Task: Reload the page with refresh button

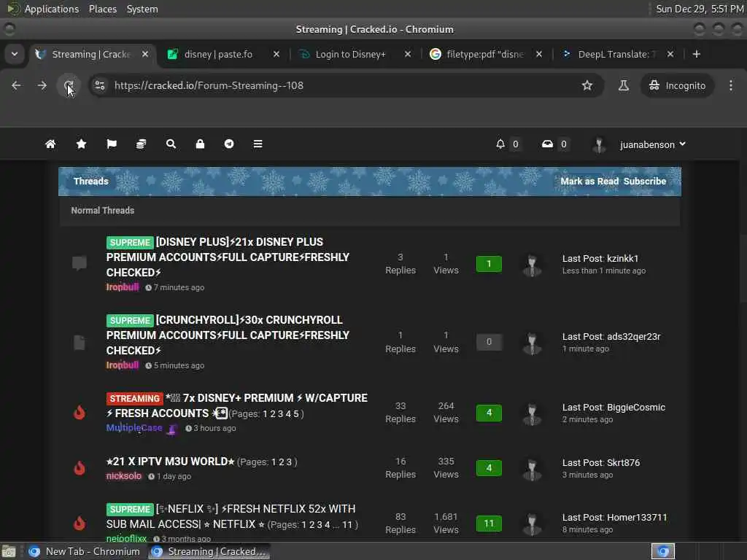Action: coord(69,86)
